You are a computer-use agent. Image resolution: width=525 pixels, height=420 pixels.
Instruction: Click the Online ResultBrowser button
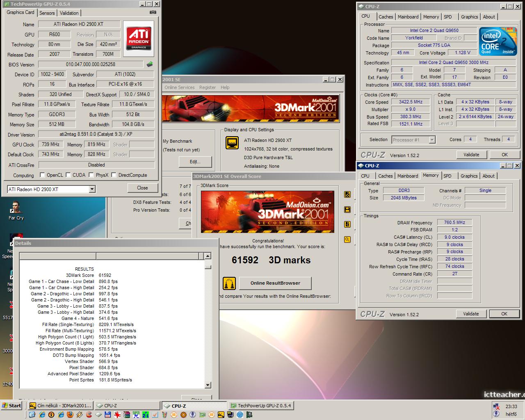coord(275,283)
